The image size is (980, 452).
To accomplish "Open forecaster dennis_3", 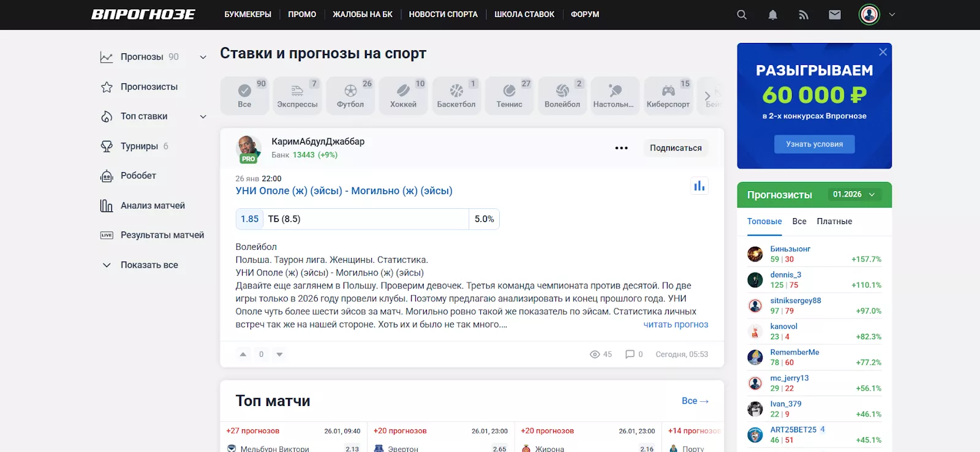I will (x=785, y=275).
